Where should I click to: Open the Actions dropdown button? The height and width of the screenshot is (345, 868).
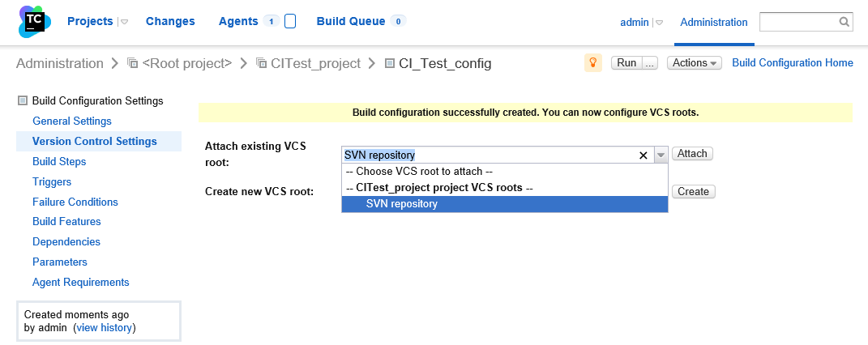point(694,63)
